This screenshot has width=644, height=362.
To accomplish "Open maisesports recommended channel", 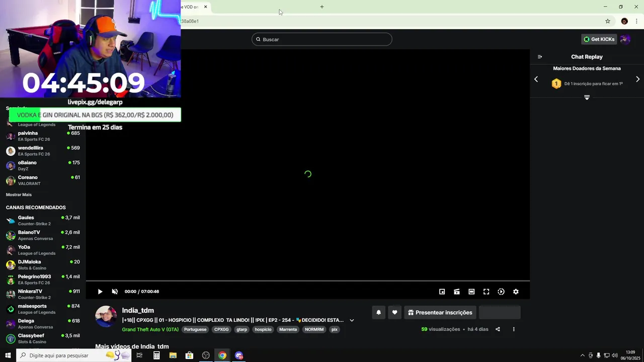I will 43,309.
